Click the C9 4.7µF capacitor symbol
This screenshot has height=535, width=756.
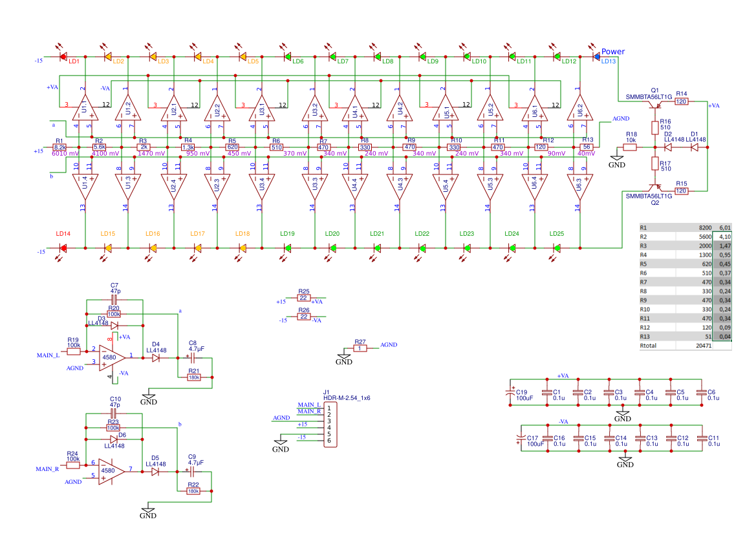[191, 472]
